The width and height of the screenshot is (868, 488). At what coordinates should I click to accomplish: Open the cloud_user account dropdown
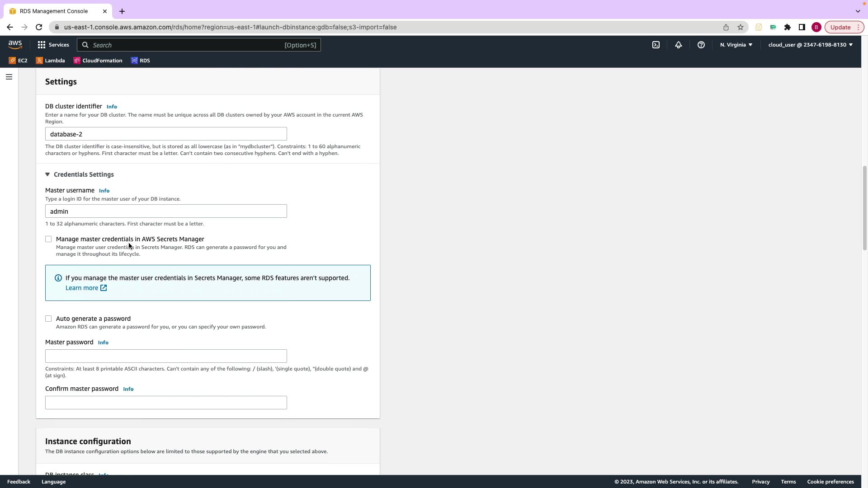[810, 45]
